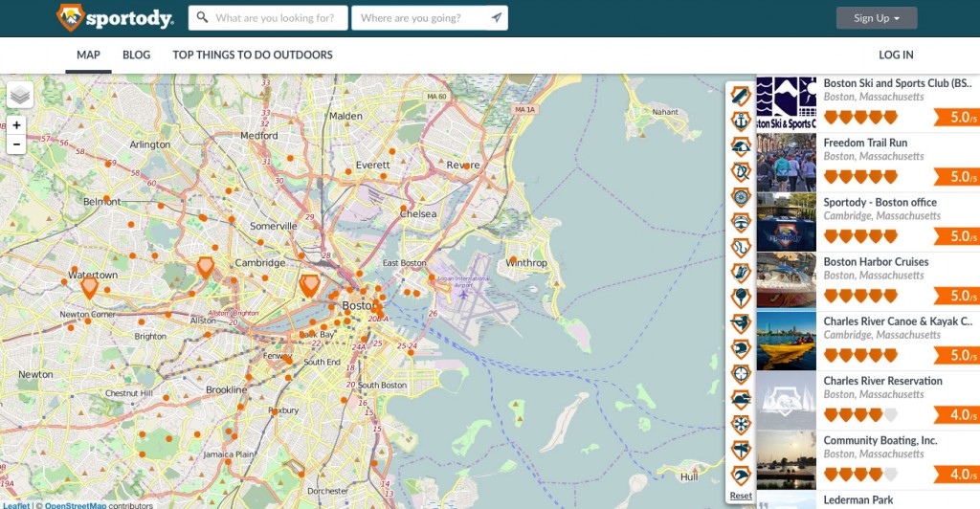
Task: Click the shield marker west of Boston label
Action: [309, 285]
